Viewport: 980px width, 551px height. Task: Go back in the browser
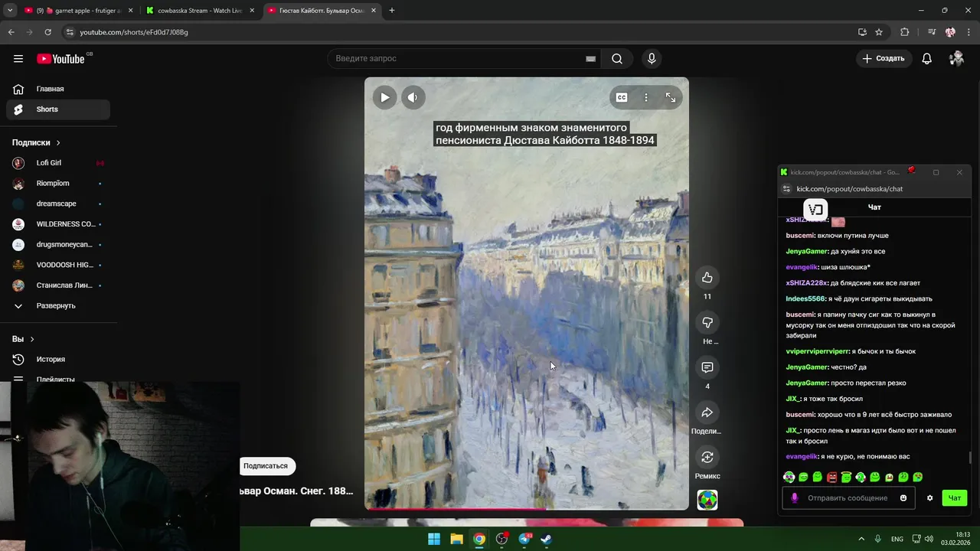(x=11, y=32)
